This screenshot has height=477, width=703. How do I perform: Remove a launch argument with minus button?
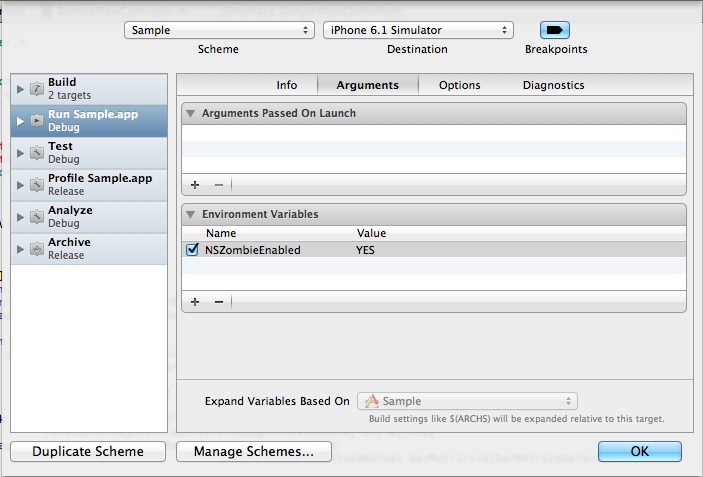click(219, 185)
